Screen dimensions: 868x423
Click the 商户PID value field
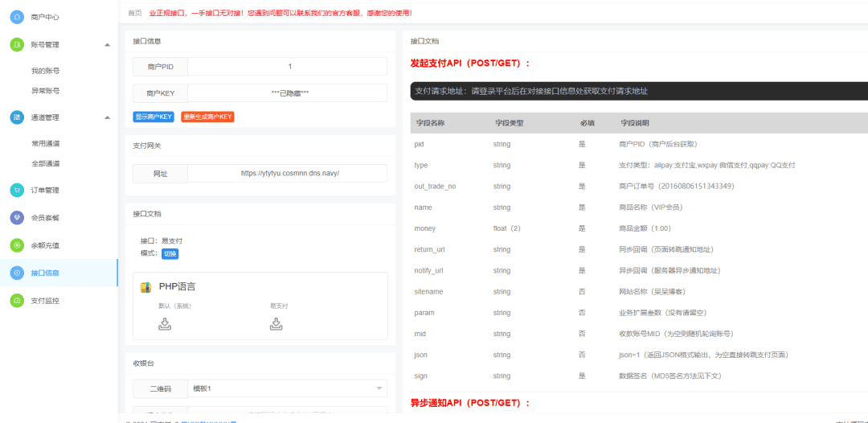[x=287, y=67]
